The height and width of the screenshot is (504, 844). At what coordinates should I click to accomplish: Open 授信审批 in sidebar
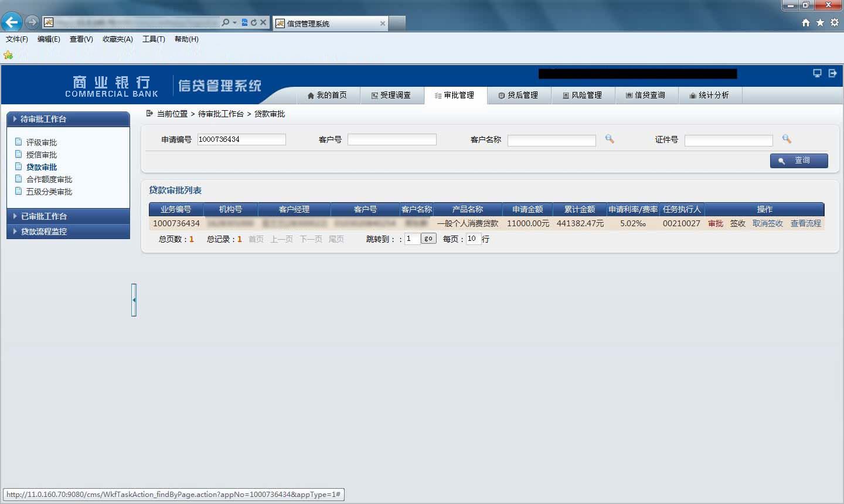(x=42, y=155)
